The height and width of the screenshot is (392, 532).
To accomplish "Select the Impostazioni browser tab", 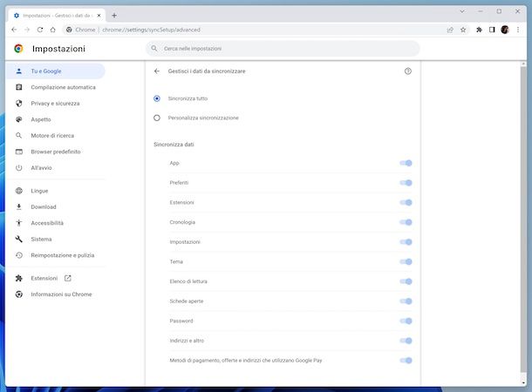I will click(57, 16).
